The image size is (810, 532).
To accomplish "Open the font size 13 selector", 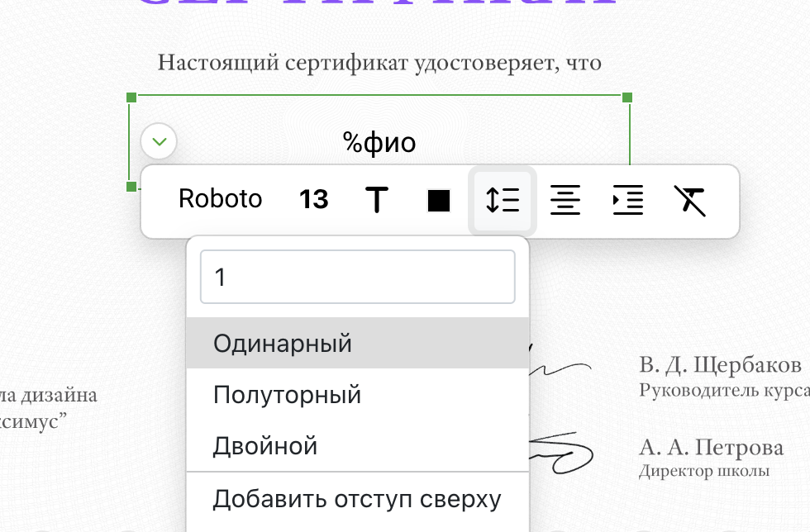I will pyautogui.click(x=313, y=199).
